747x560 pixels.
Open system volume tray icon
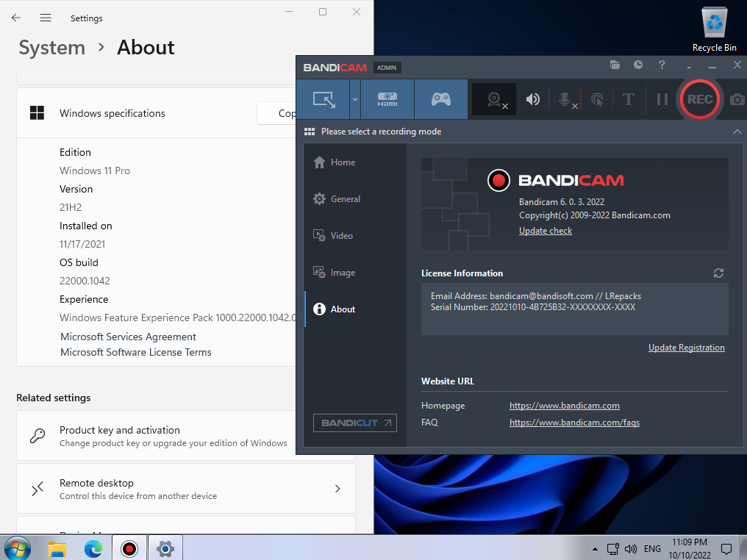tap(631, 548)
